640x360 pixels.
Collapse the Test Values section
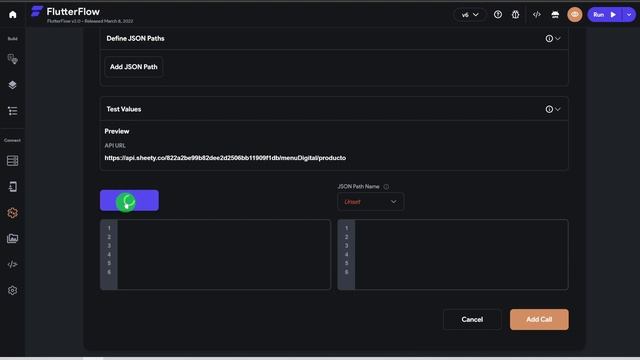[558, 109]
